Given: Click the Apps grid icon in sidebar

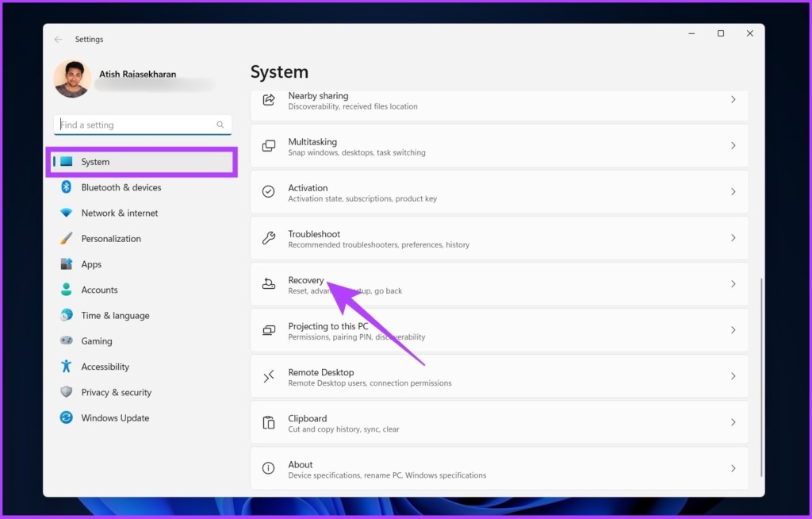Looking at the screenshot, I should 67,264.
